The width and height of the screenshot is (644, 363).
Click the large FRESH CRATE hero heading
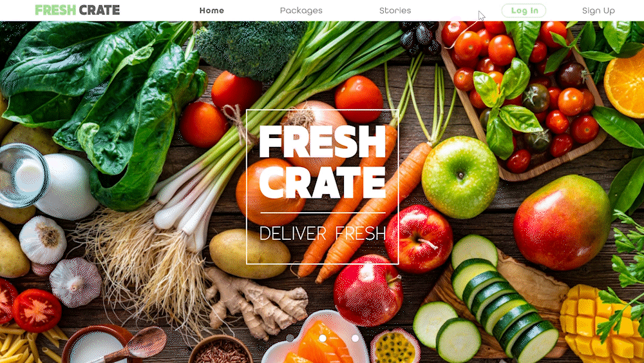323,162
